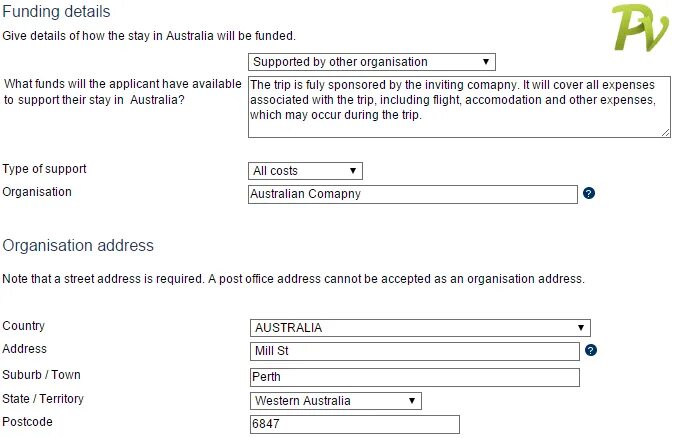This screenshot has height=438, width=674.
Task: Open the 'All costs' type of support dropdown
Action: click(x=305, y=171)
